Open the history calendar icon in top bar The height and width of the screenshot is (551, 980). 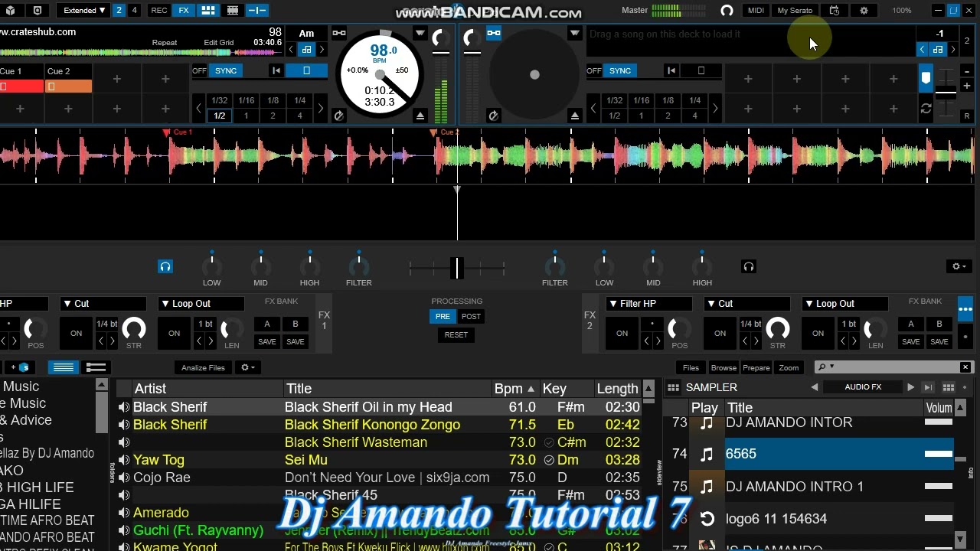(835, 11)
